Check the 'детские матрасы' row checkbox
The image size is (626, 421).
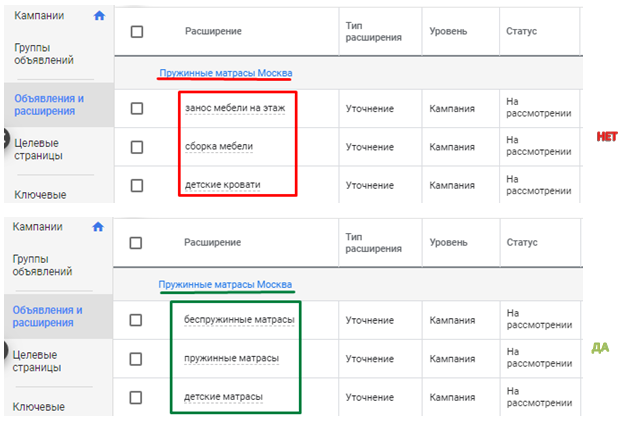tap(137, 398)
